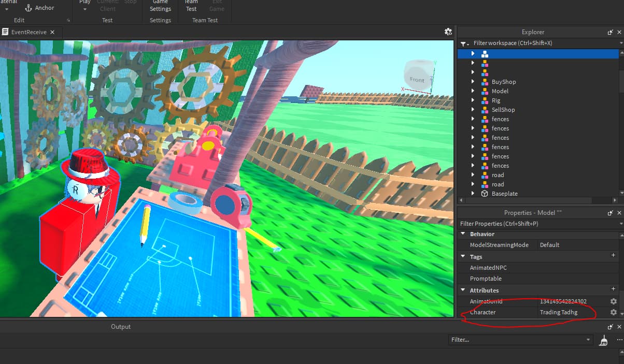Open the ModelStreamingMode Default dropdown
Viewport: 624px width, 364px height.
(549, 244)
